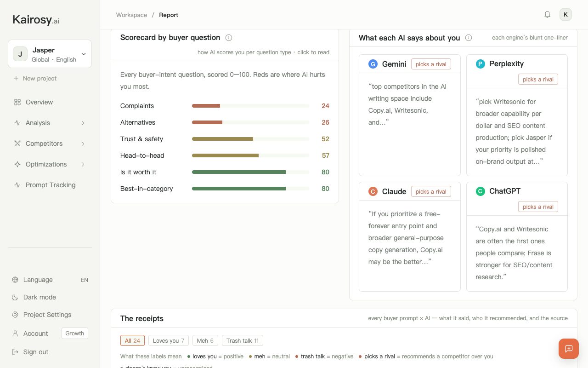The width and height of the screenshot is (588, 368).
Task: Open the K user avatar menu
Action: click(x=565, y=15)
